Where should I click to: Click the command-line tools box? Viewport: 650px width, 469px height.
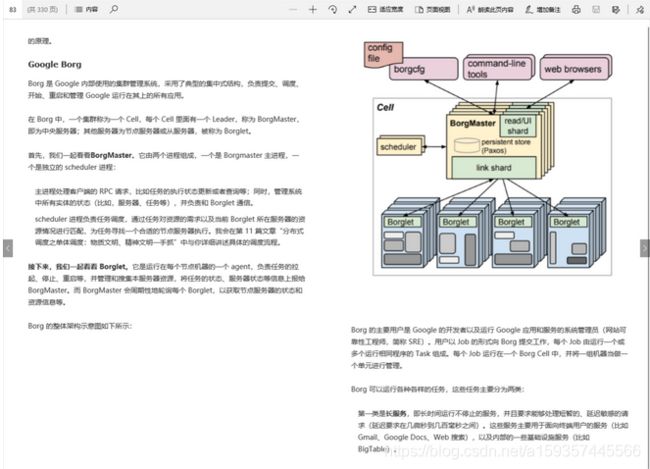pos(498,68)
